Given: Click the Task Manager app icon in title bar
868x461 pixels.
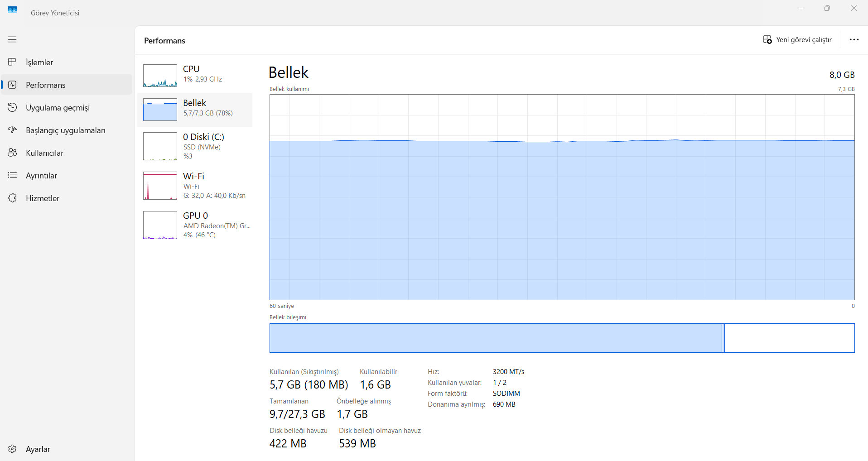Looking at the screenshot, I should (12, 10).
